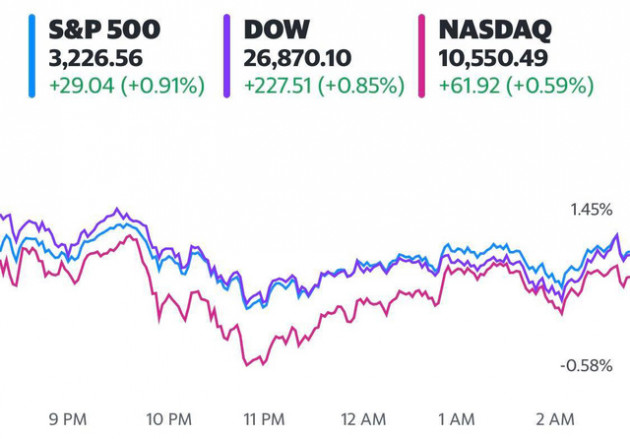Image resolution: width=630 pixels, height=439 pixels.
Task: Click the DOW value 26,870.10
Action: (297, 59)
